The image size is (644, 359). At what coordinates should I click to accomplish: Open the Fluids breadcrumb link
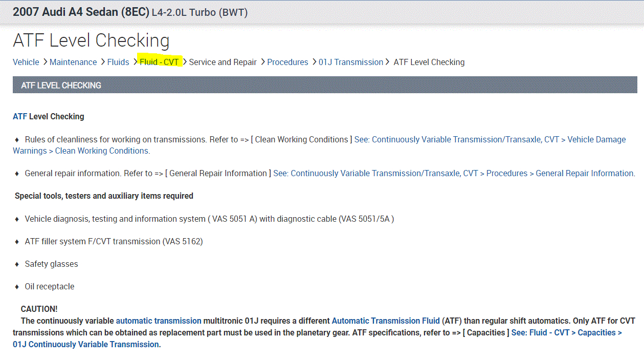pos(118,62)
